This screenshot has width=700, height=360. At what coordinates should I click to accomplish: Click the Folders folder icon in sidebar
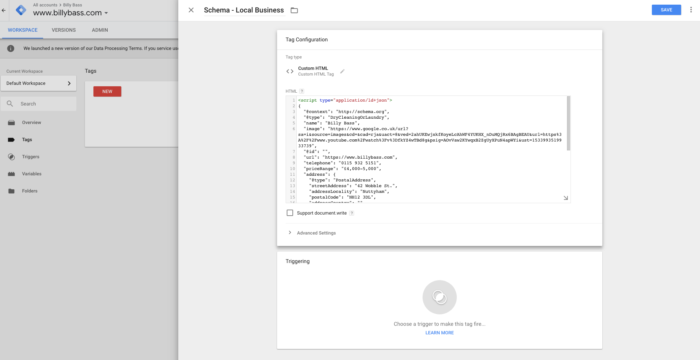(11, 191)
